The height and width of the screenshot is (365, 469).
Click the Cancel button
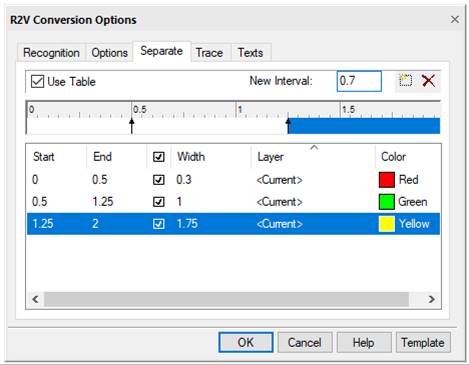pyautogui.click(x=305, y=342)
